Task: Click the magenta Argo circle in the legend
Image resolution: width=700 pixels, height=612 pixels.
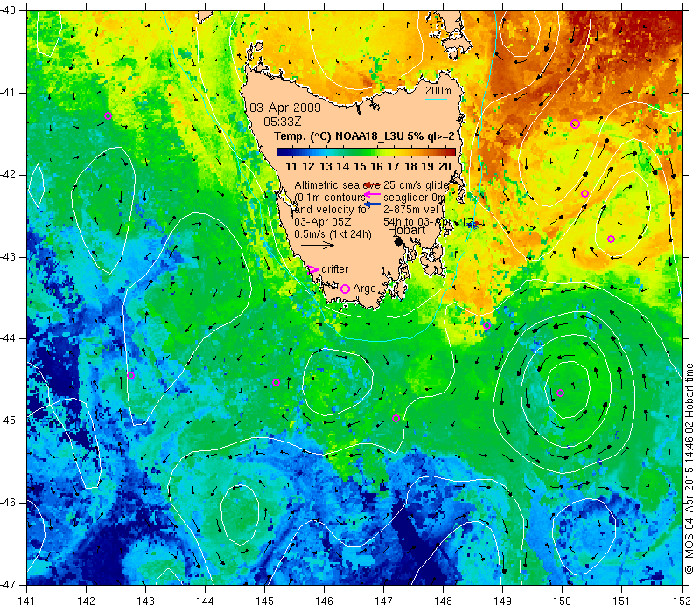Action: pos(345,289)
